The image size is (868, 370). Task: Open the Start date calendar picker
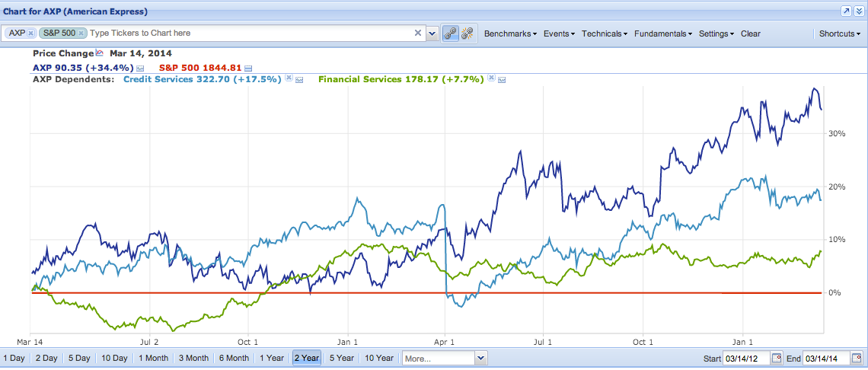pos(776,359)
